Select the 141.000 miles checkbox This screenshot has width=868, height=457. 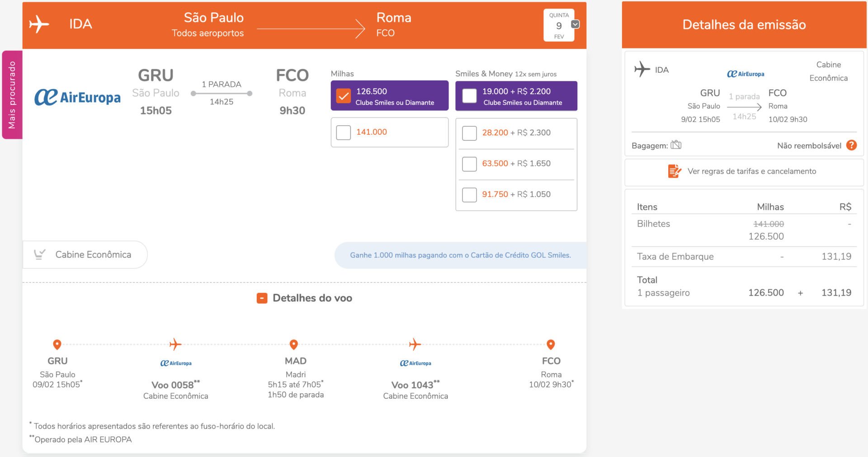344,132
